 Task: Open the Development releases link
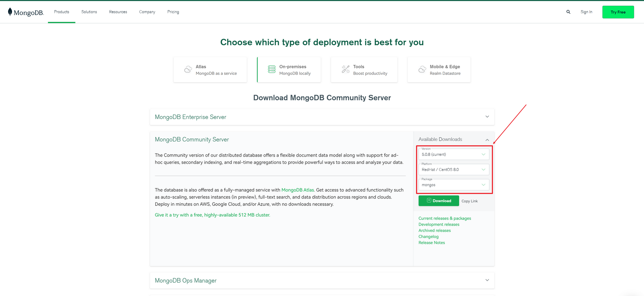coord(439,224)
